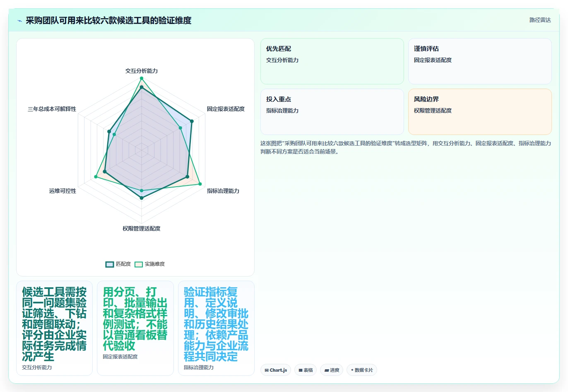Click the 路径雷达 label in header
This screenshot has height=392, width=568.
[x=540, y=20]
